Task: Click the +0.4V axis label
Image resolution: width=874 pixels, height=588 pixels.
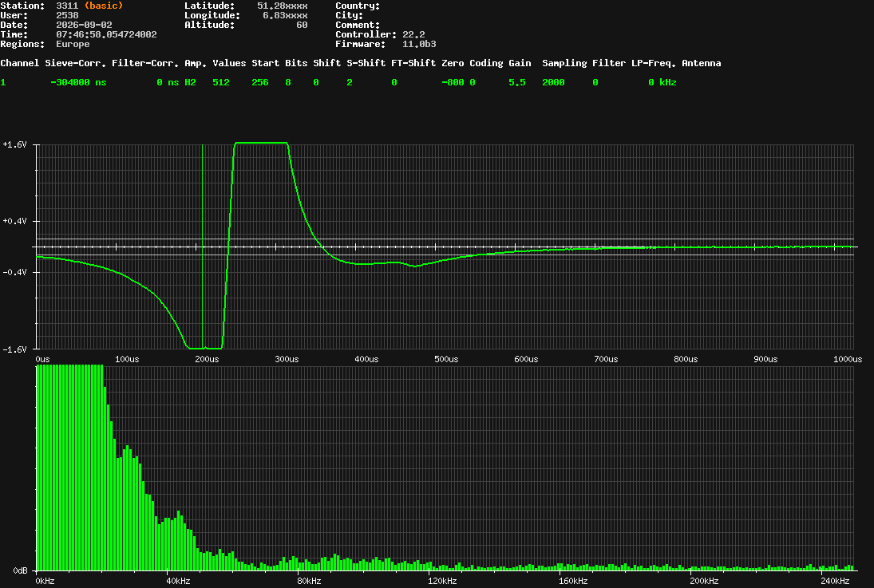Action: (14, 221)
